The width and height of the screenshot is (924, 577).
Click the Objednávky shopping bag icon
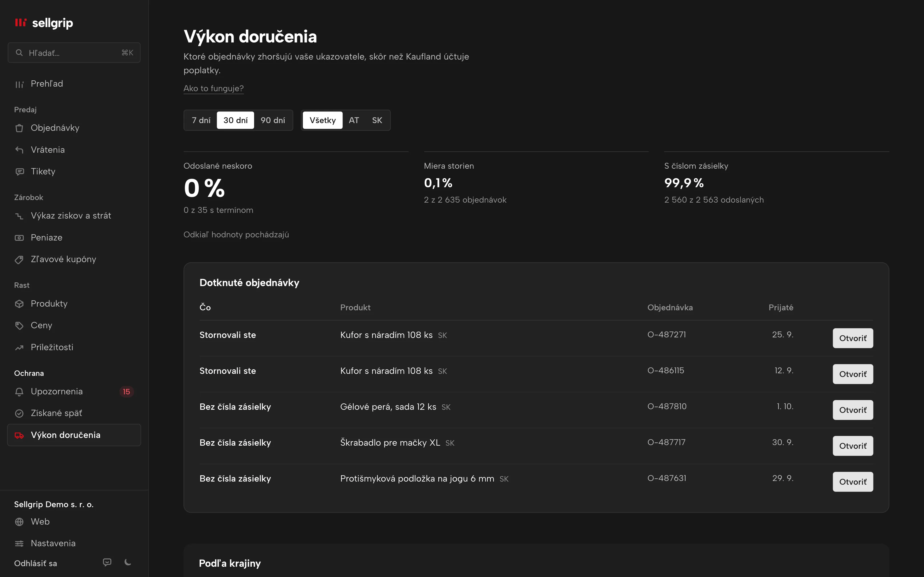point(19,128)
